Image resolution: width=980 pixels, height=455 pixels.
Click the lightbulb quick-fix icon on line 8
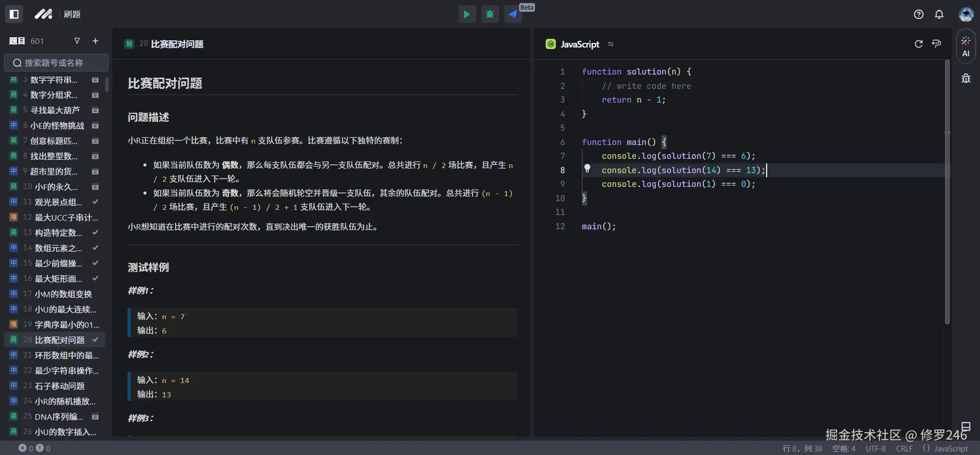click(587, 169)
